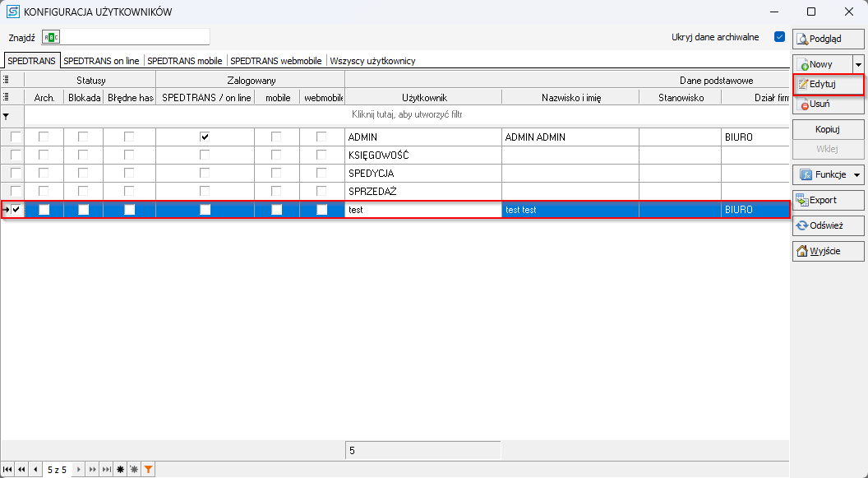This screenshot has height=478, width=868.
Task: Refresh the list with Odśwież
Action: [828, 225]
